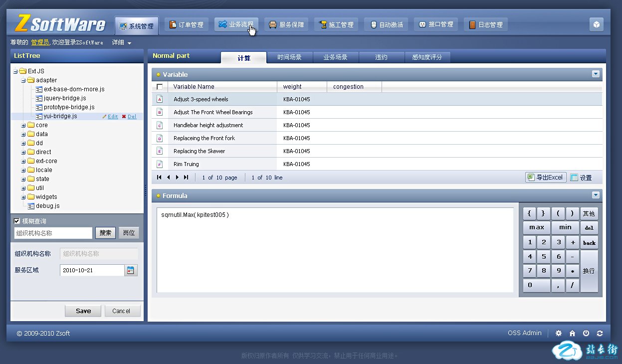Expand the widgets folder in tree

(23, 197)
